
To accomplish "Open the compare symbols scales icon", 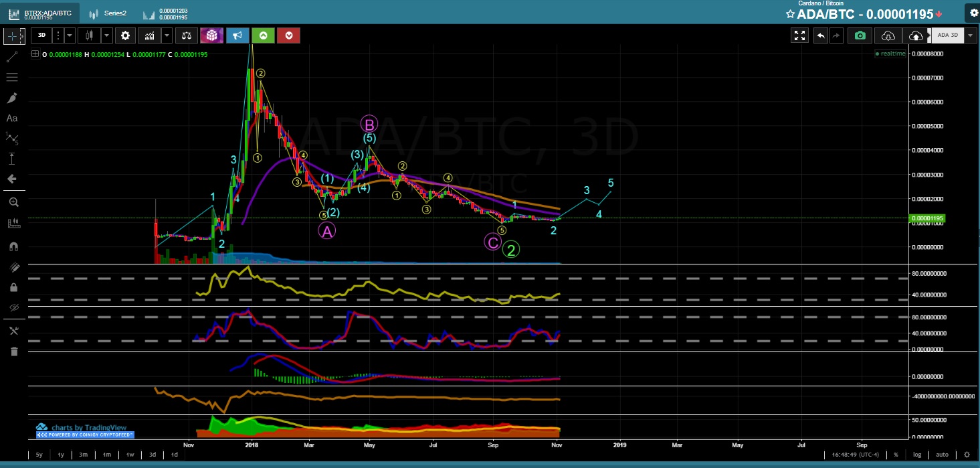I will [188, 35].
